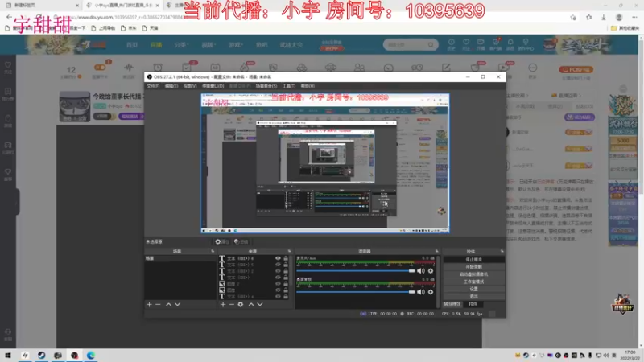
Task: Add a new scene with the plus icon
Action: [x=149, y=305]
